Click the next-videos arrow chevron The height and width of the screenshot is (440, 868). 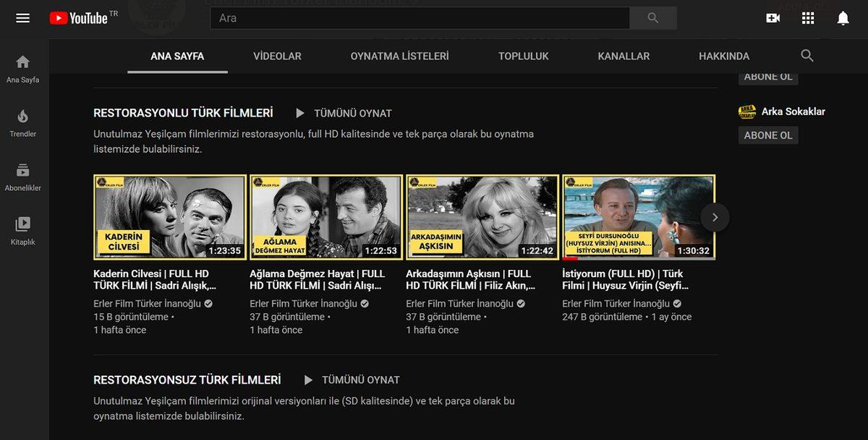click(715, 216)
